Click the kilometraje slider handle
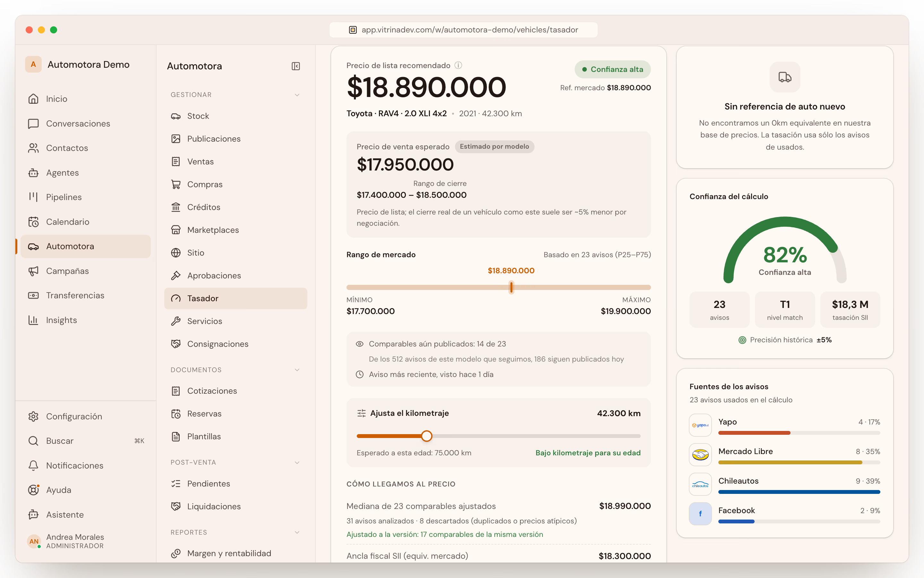 pyautogui.click(x=426, y=436)
